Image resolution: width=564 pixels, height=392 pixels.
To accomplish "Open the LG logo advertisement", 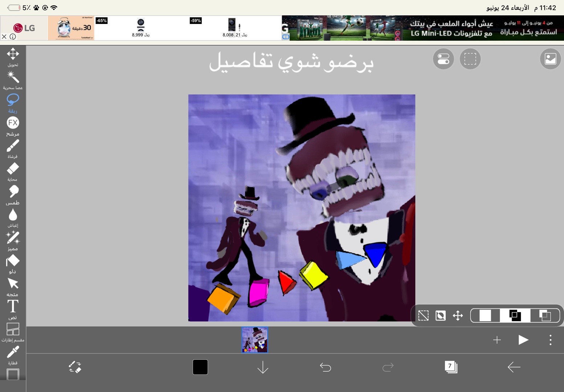I will coord(24,28).
